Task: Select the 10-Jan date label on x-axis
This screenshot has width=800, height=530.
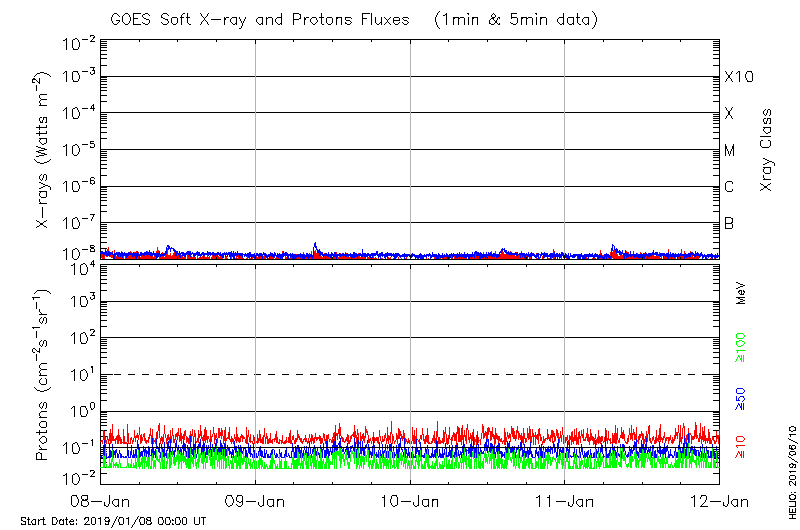Action: click(410, 499)
